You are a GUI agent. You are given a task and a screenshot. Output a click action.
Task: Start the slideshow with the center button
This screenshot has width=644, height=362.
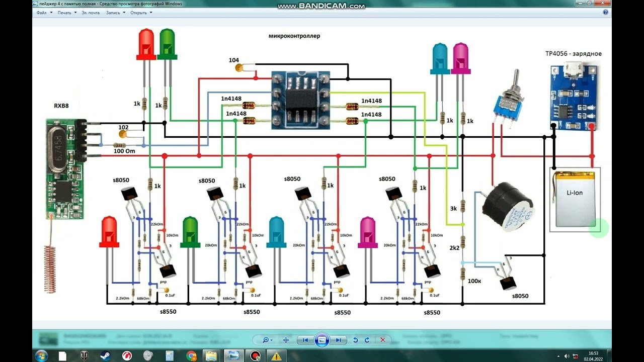322,340
